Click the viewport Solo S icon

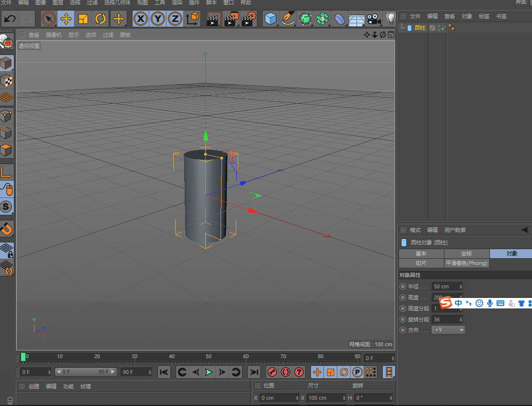click(x=6, y=207)
